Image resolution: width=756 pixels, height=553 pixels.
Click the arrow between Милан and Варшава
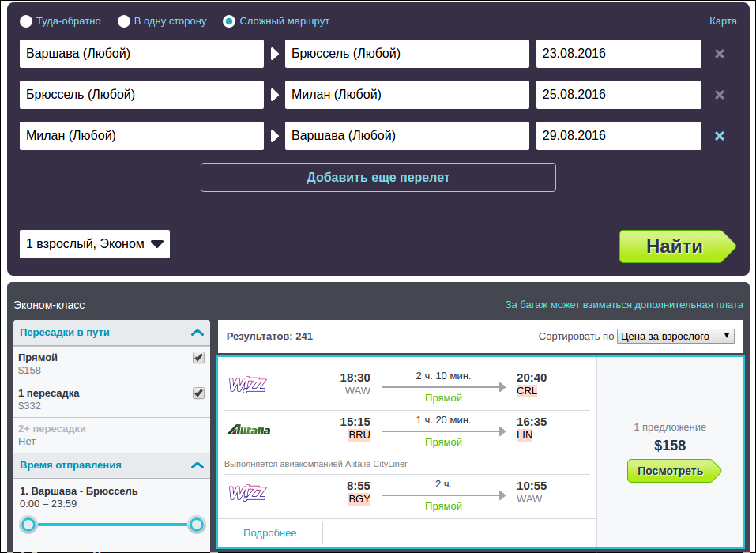point(275,135)
